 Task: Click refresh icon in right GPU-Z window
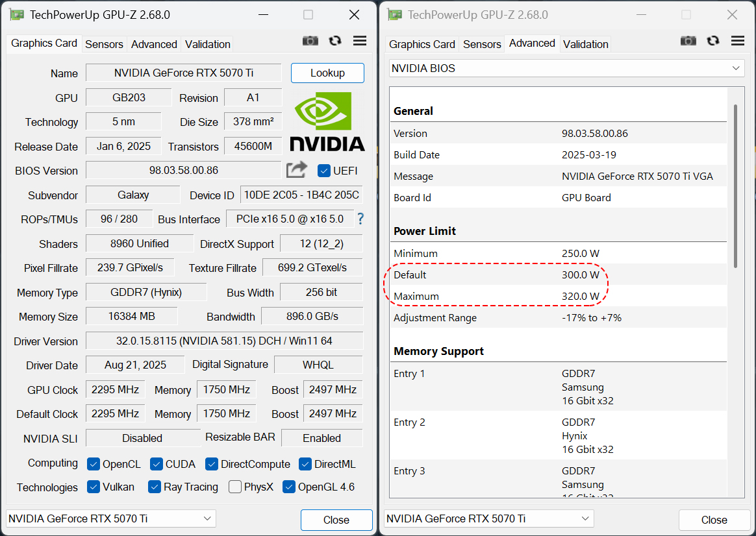coord(713,41)
